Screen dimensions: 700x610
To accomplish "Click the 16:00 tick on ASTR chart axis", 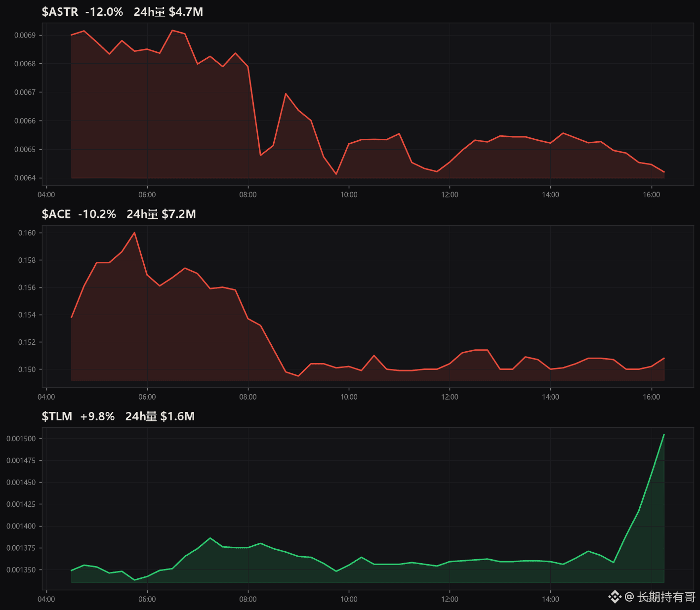I will 652,195.
